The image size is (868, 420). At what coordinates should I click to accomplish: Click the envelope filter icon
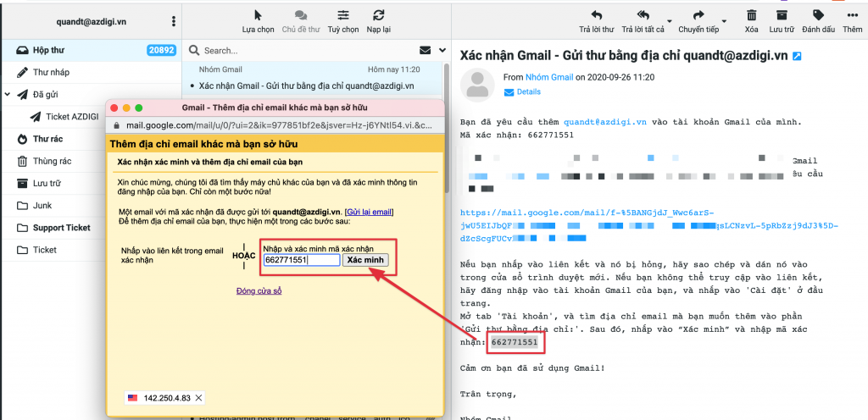[x=426, y=50]
